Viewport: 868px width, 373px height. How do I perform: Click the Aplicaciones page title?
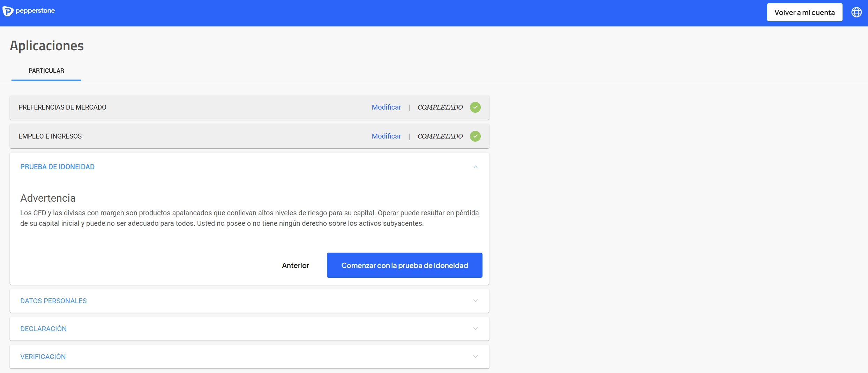tap(47, 46)
